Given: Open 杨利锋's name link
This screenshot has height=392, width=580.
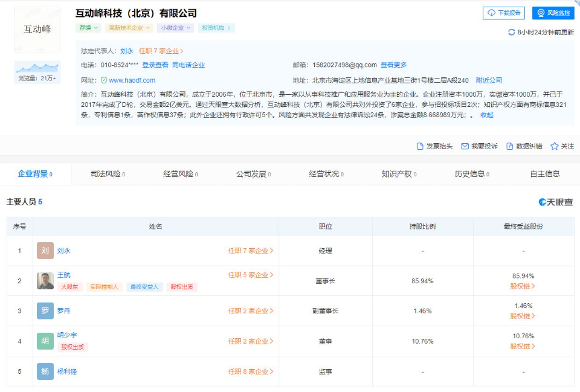Looking at the screenshot, I should coord(67,371).
